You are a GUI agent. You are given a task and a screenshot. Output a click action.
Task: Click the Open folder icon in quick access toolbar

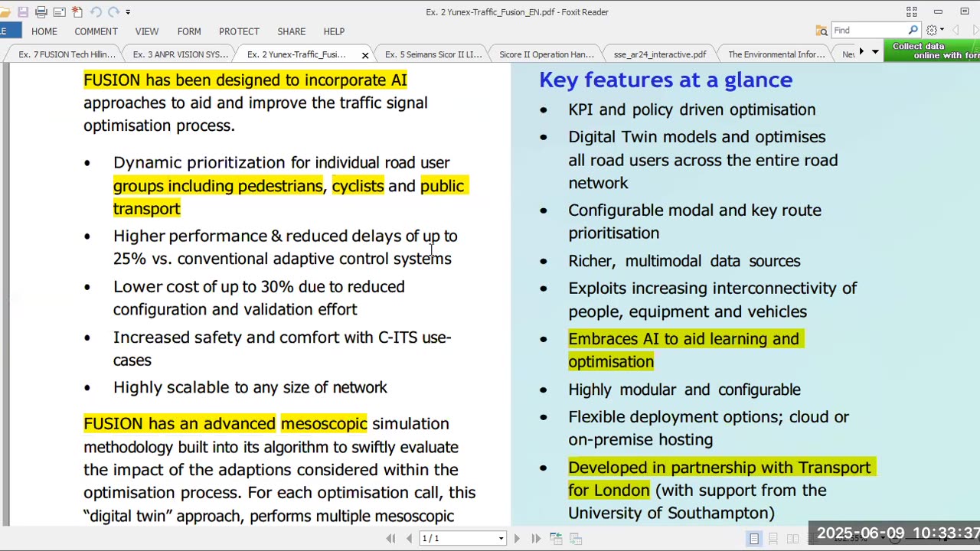5,11
